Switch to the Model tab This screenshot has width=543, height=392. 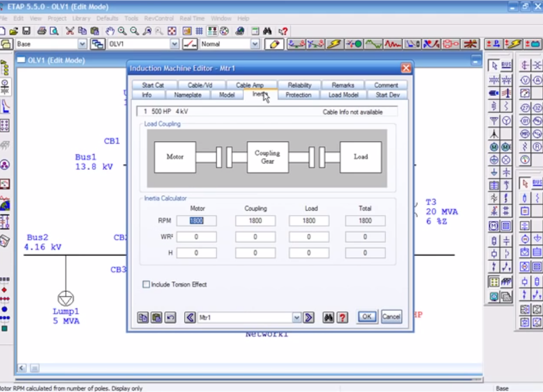[227, 95]
